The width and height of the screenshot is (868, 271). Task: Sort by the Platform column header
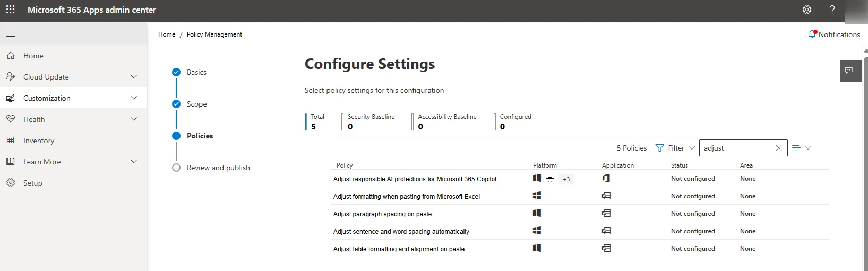tap(545, 165)
